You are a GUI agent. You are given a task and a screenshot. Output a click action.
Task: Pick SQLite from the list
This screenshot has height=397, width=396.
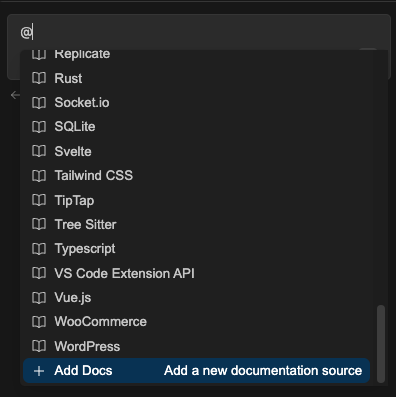(197, 127)
